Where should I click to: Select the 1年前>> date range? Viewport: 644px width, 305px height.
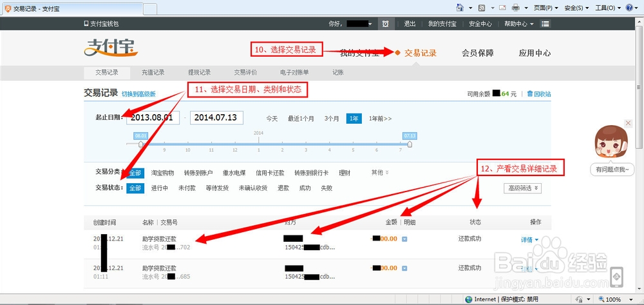[x=381, y=119]
